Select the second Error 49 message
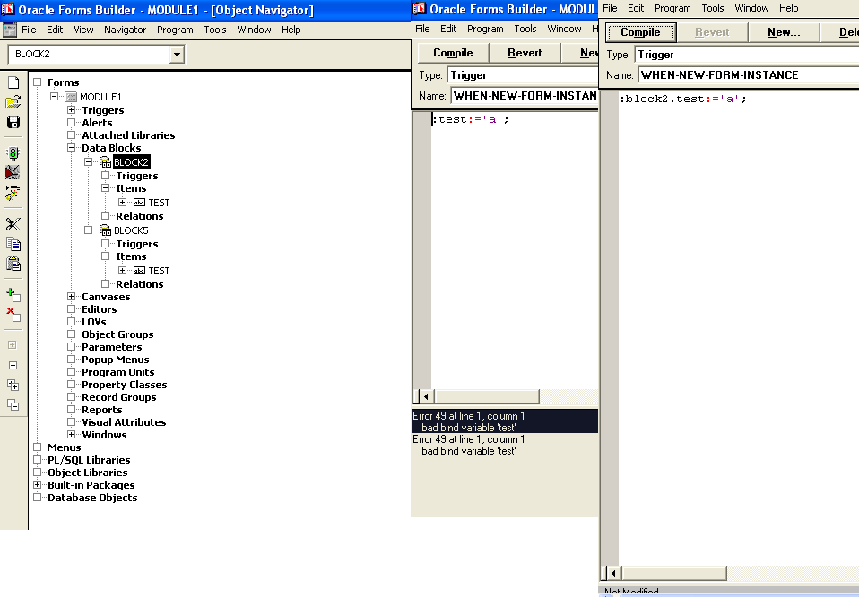This screenshot has height=616, width=859. (505, 445)
